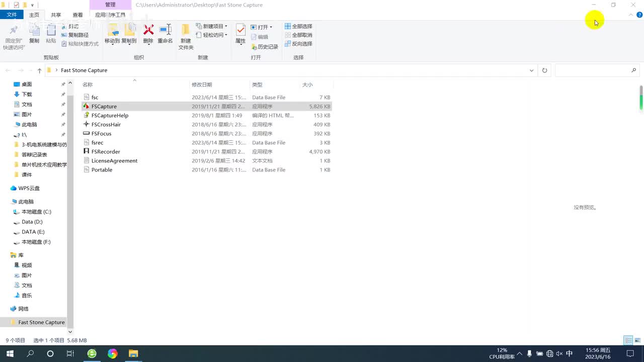Create a folder with 新建文件夹

pyautogui.click(x=186, y=37)
